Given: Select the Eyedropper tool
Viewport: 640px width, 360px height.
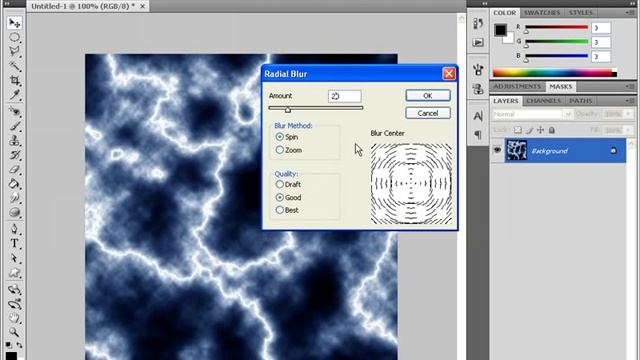Looking at the screenshot, I should click(14, 95).
